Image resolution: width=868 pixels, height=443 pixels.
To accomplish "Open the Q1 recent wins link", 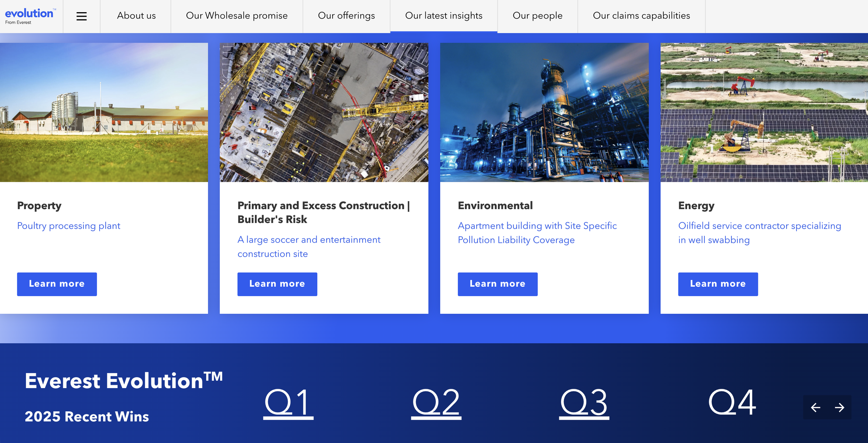I will (288, 402).
